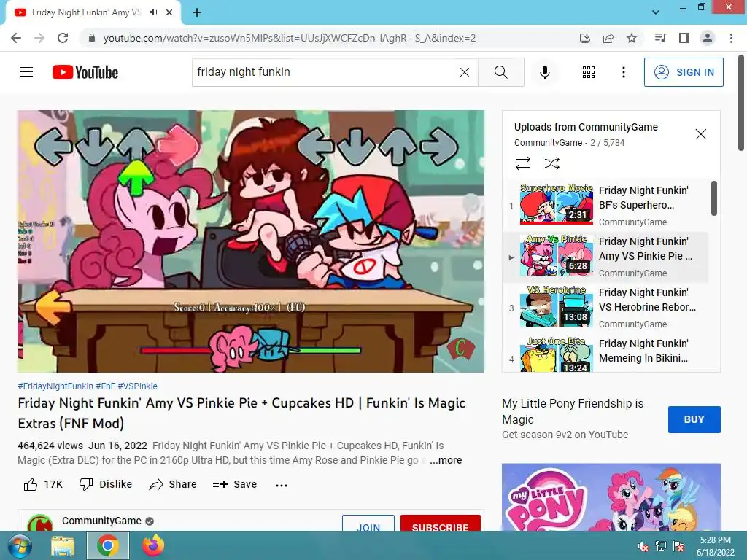The image size is (747, 560).
Task: Open a new browser tab
Action: click(197, 12)
